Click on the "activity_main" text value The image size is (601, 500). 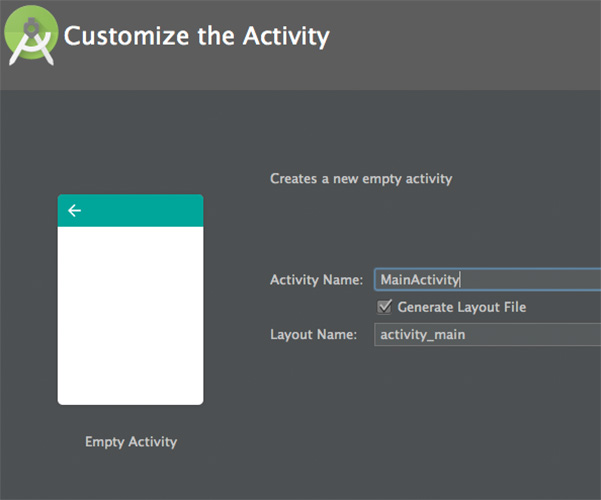click(422, 335)
